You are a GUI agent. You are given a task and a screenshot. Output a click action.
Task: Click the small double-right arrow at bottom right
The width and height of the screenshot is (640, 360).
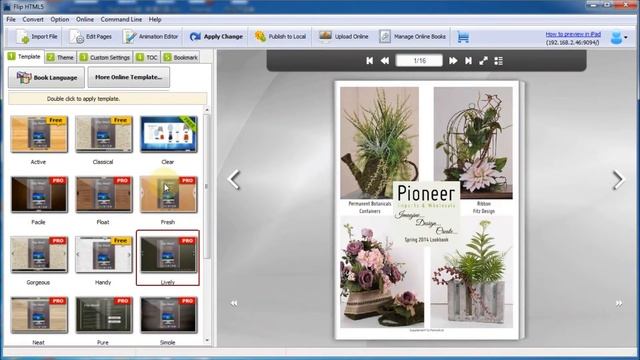tap(619, 303)
